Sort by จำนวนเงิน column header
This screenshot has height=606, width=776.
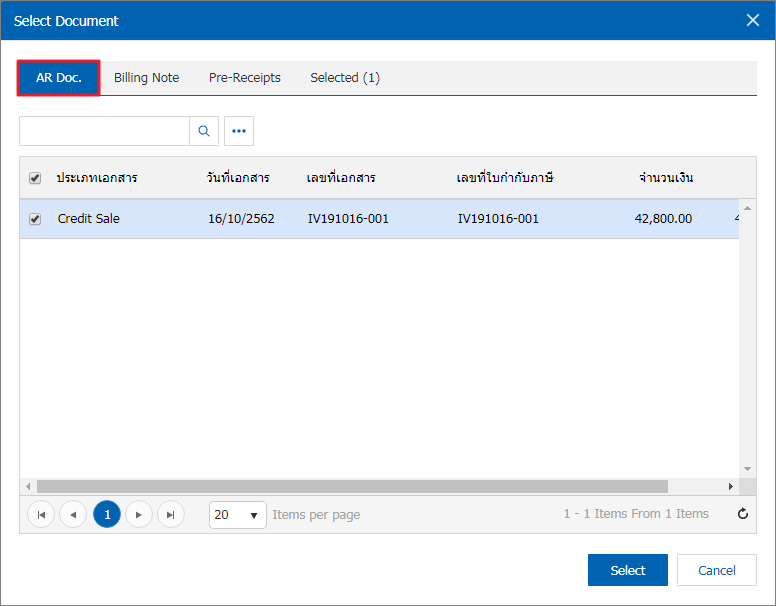(x=666, y=178)
